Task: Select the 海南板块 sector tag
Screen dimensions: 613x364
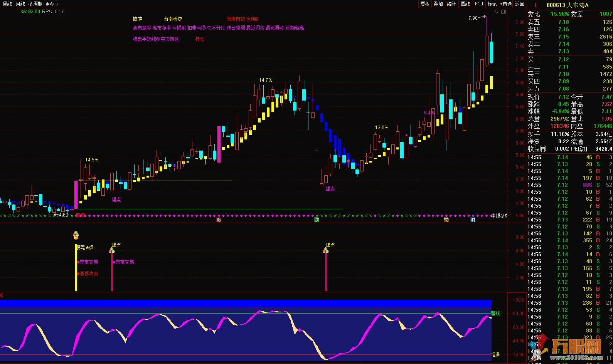Action: click(173, 19)
